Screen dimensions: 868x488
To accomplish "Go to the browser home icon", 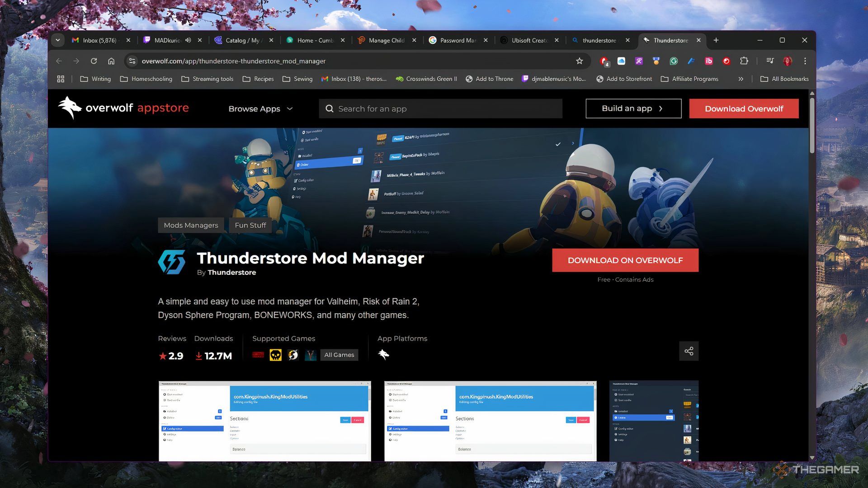I will click(111, 61).
